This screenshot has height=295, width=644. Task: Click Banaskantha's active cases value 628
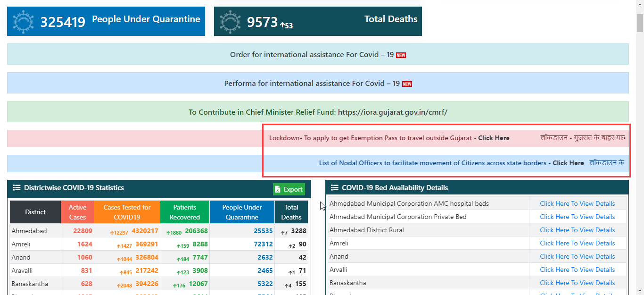(87, 284)
